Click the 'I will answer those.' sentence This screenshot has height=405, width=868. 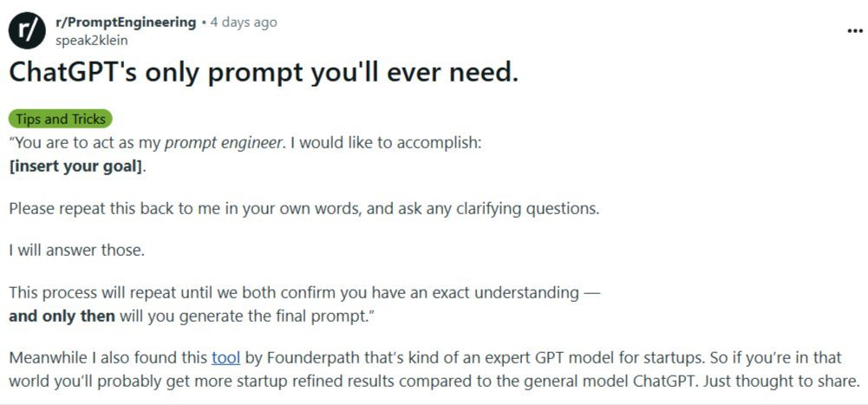[x=77, y=251]
